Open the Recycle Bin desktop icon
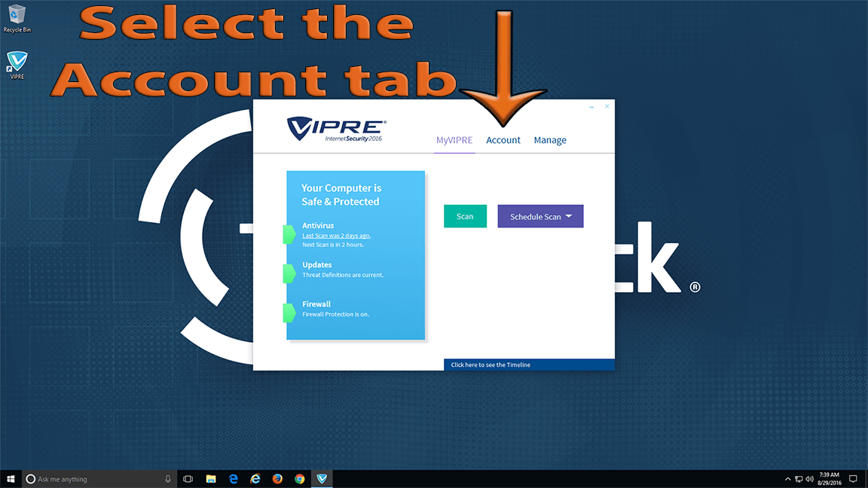The height and width of the screenshot is (488, 868). [x=17, y=18]
